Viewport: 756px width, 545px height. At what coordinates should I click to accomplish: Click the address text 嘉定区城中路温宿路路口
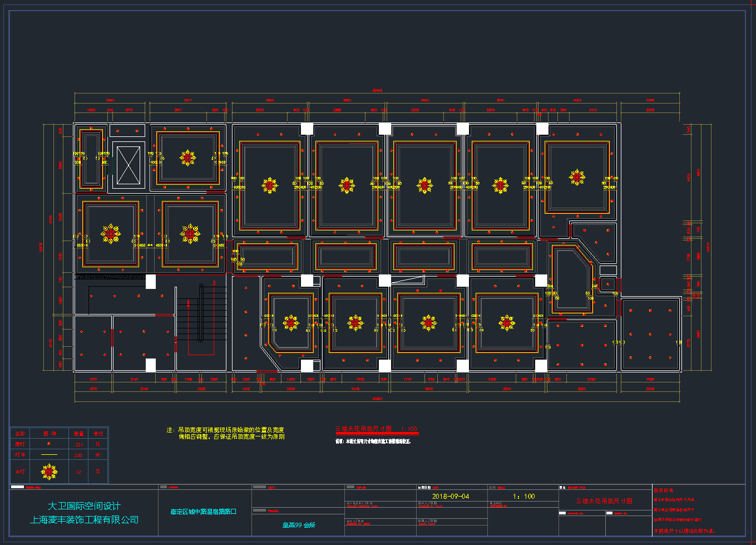click(x=204, y=511)
